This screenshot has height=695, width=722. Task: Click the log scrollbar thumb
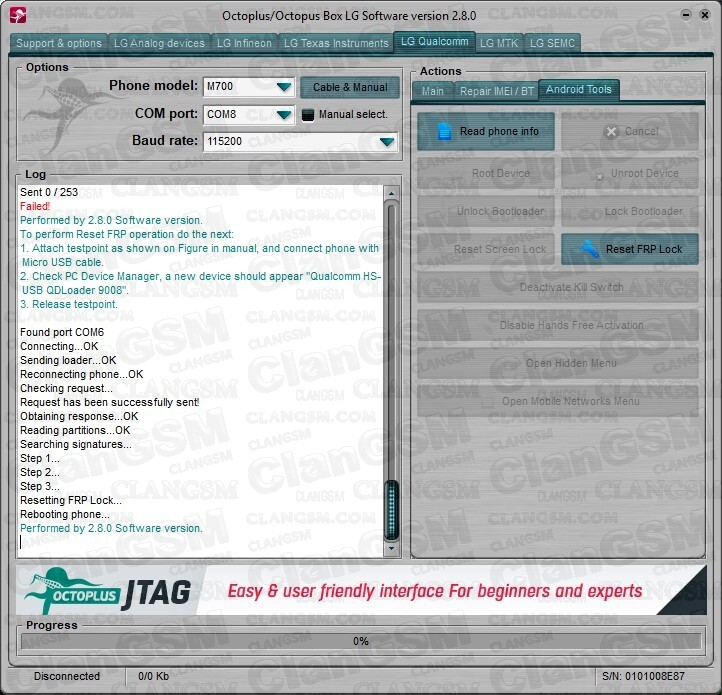(391, 509)
